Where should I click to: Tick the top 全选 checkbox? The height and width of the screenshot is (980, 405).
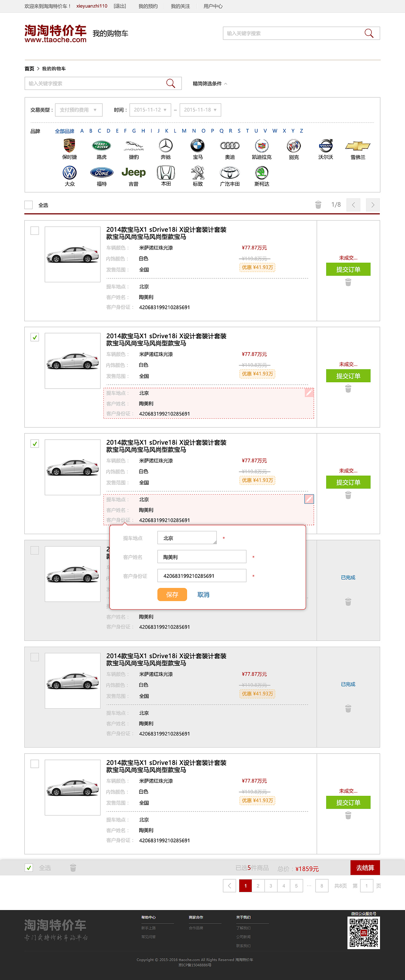pos(28,205)
